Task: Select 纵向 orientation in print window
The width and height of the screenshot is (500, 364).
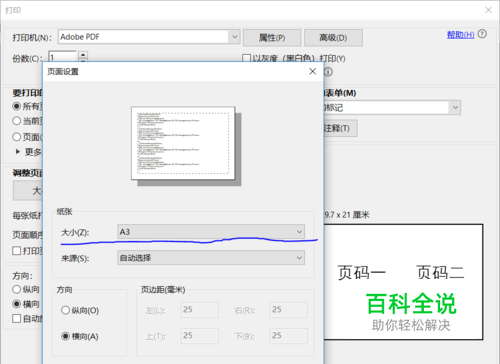Action: coord(16,289)
